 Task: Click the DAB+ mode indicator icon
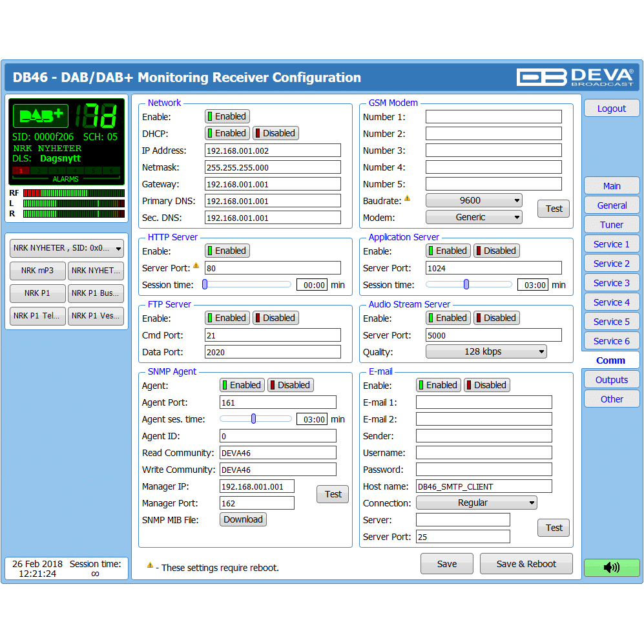41,116
